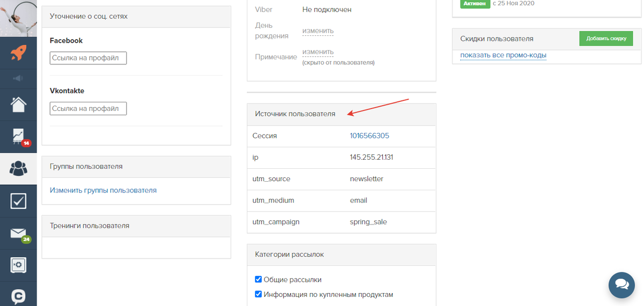The width and height of the screenshot is (644, 306).
Task: Click изменить next to День рождения
Action: [x=318, y=31]
